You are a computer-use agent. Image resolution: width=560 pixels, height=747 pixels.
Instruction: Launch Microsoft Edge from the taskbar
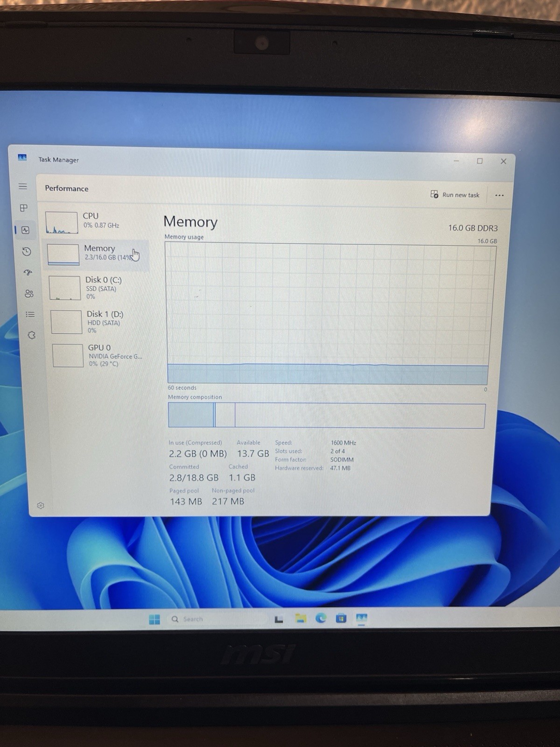[x=321, y=618]
